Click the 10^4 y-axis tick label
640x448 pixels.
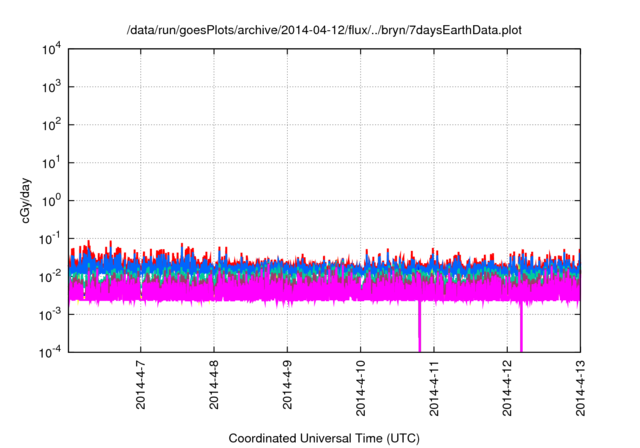tap(51, 49)
